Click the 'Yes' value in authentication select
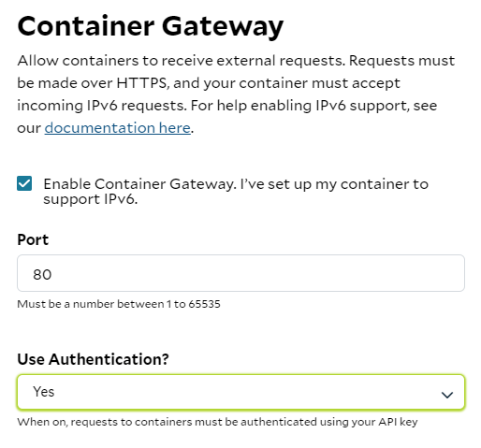481x448 pixels. click(x=44, y=392)
